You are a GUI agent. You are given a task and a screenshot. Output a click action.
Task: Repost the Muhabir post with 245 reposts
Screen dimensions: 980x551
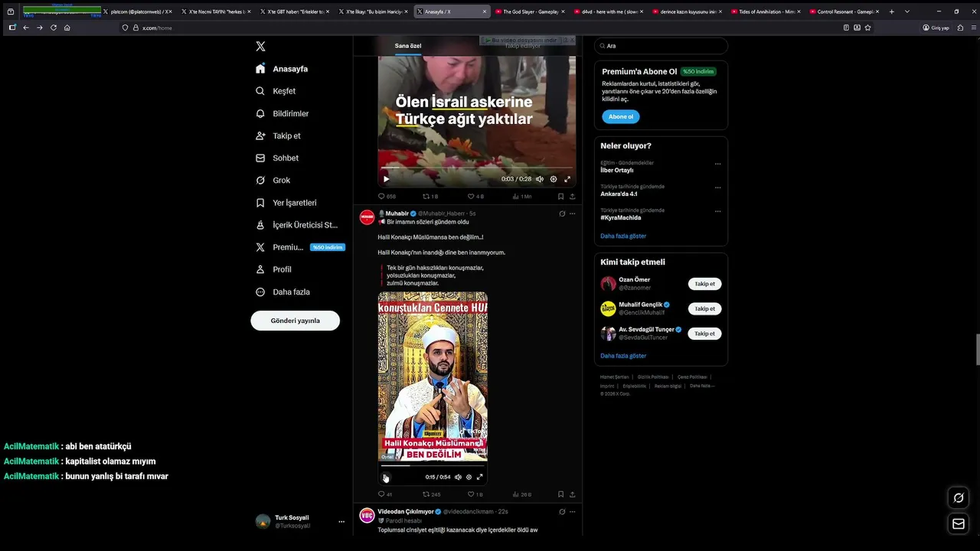[x=431, y=494]
